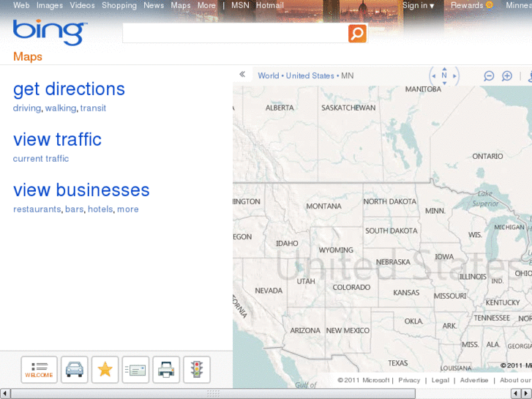The height and width of the screenshot is (399, 532).
Task: Click the car directions icon
Action: point(75,370)
